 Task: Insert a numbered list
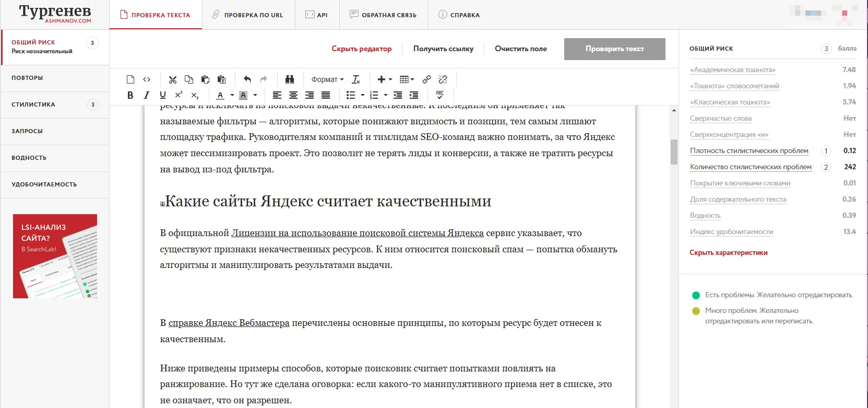click(374, 95)
